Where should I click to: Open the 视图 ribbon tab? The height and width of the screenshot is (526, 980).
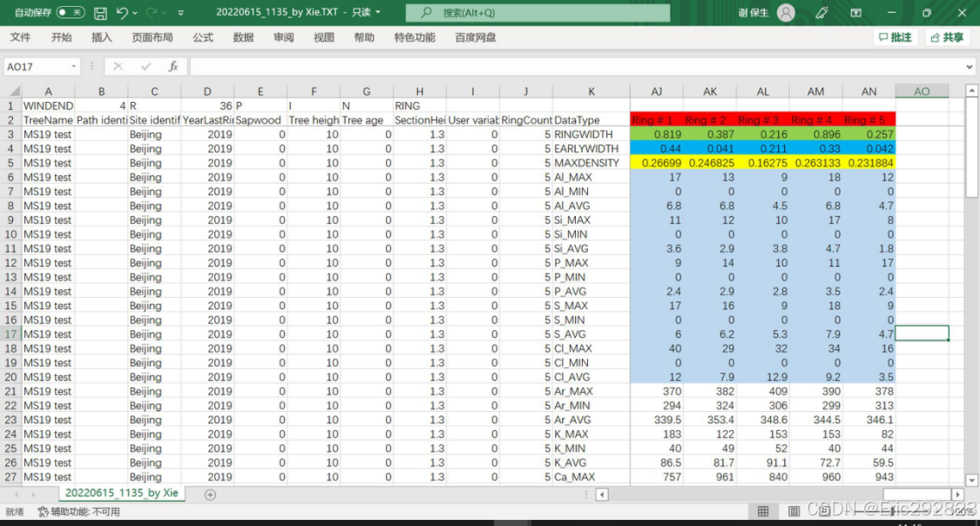(x=324, y=37)
